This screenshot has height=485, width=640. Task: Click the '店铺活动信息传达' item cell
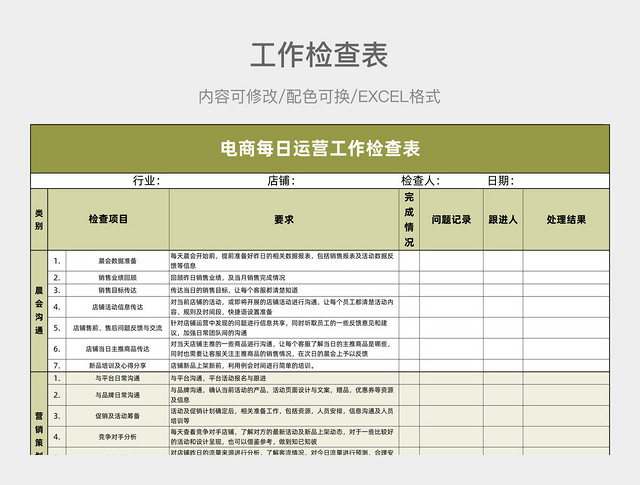(x=118, y=307)
